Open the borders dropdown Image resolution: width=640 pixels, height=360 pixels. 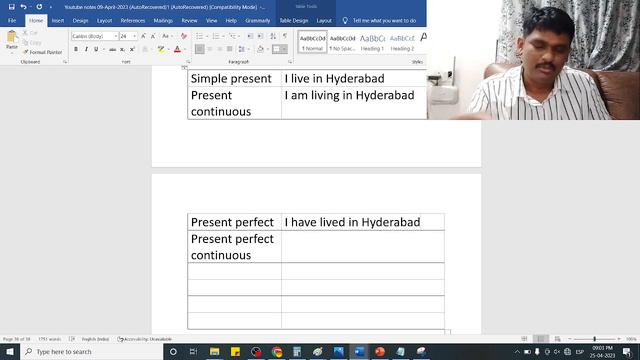click(284, 49)
